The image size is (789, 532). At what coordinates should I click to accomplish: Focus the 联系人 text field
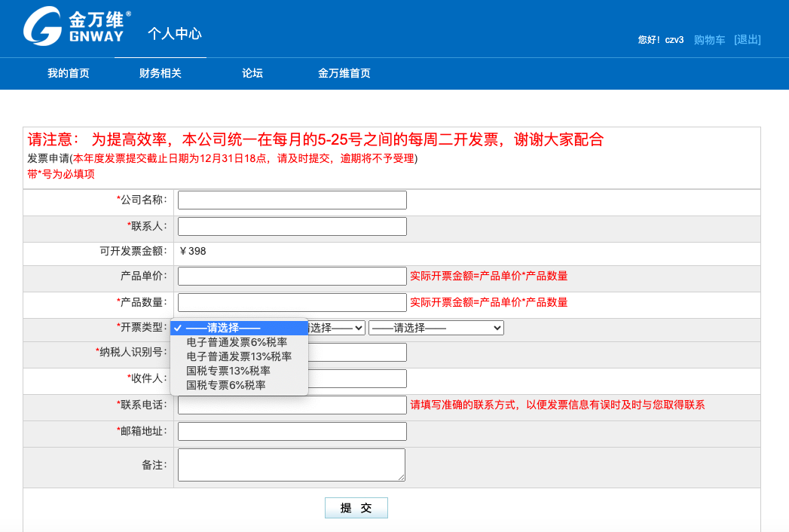click(x=292, y=226)
